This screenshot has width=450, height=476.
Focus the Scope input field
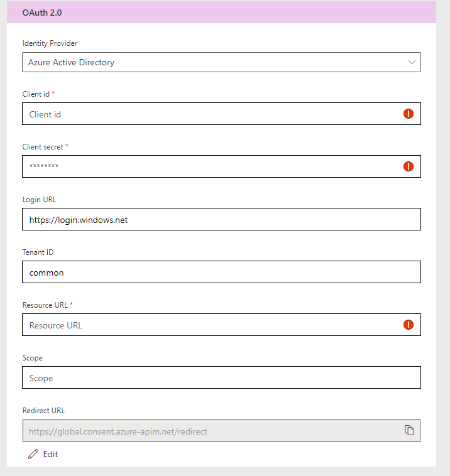[x=221, y=377]
